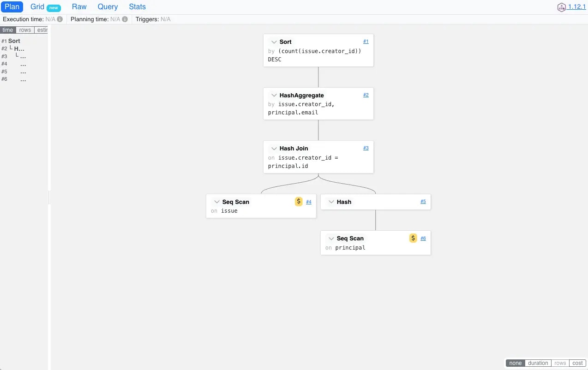Follow the #3 link on Hash Join
588x370 pixels.
[x=366, y=148]
